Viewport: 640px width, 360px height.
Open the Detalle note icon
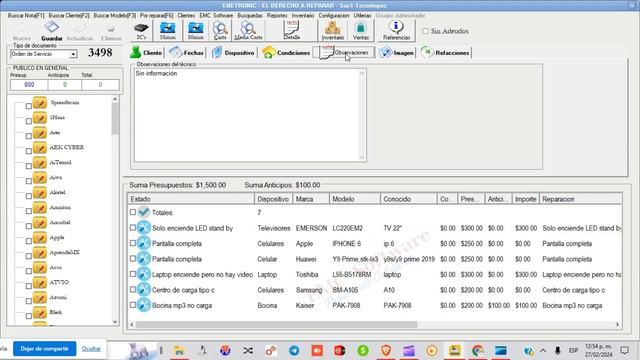pyautogui.click(x=291, y=27)
